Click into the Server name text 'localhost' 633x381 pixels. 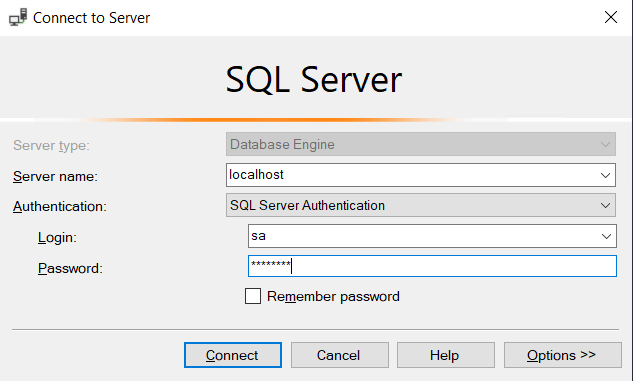[x=256, y=175]
